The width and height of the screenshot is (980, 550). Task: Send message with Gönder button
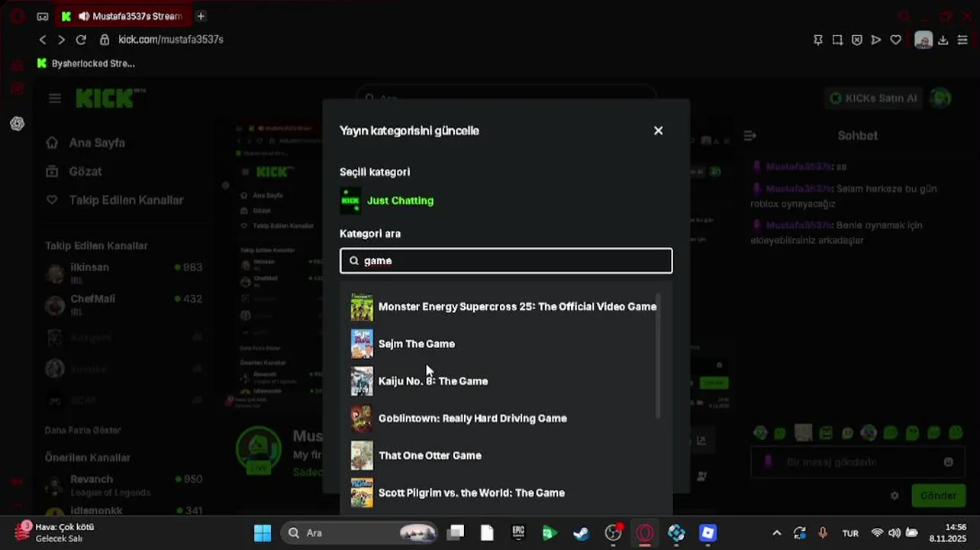coord(938,496)
